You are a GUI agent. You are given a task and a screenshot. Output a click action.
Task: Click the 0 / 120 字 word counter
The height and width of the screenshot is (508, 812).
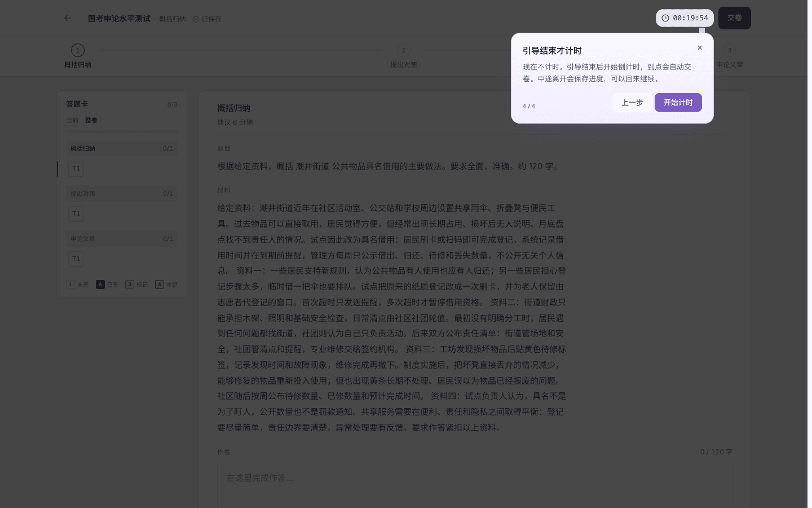tap(716, 452)
